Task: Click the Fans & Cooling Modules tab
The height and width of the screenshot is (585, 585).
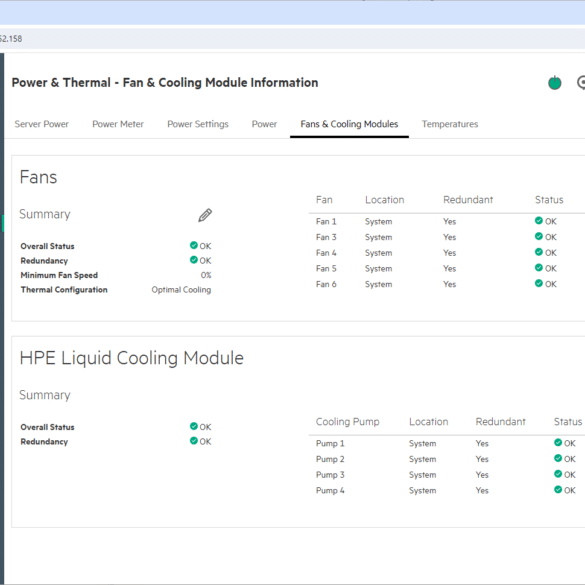Action: [349, 124]
